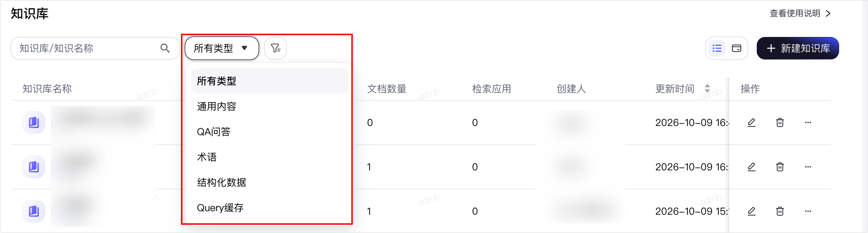
Task: Open the 查看使用说明 link
Action: [x=800, y=13]
